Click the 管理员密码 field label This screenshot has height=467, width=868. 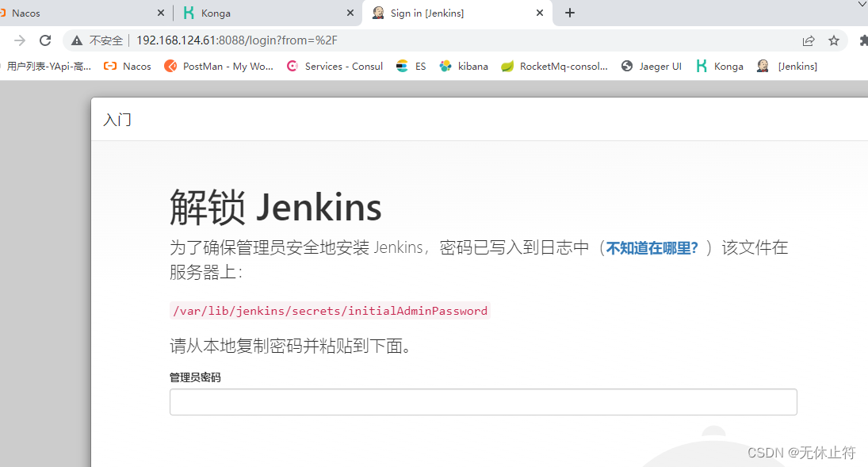pyautogui.click(x=196, y=377)
